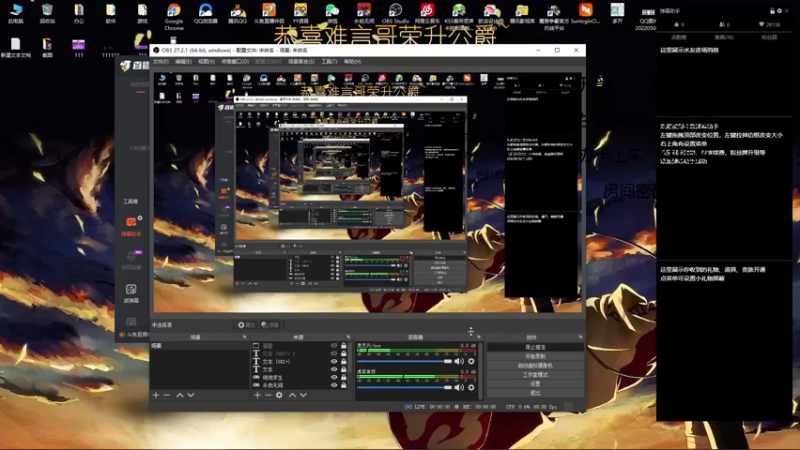Image resolution: width=800 pixels, height=450 pixels.
Task: Open the 工具(T) menu
Action: tap(329, 61)
